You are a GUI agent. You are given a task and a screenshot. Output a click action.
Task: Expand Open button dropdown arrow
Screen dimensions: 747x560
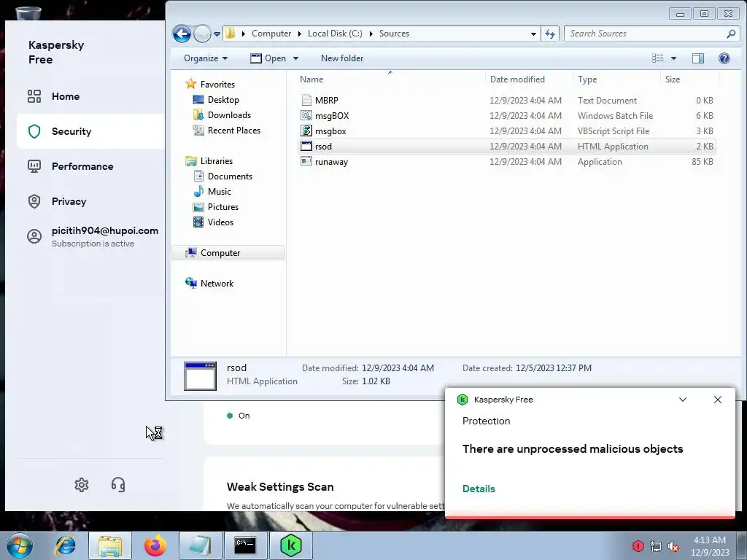point(296,58)
